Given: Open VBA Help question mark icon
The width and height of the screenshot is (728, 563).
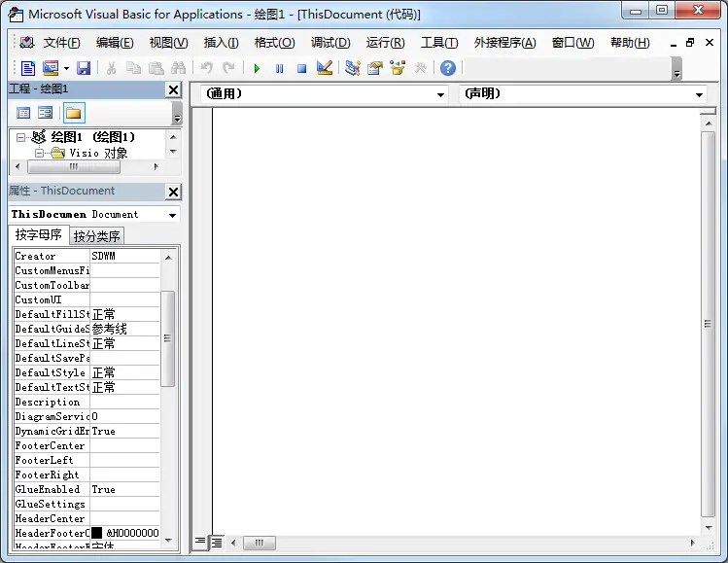Looking at the screenshot, I should coord(448,68).
